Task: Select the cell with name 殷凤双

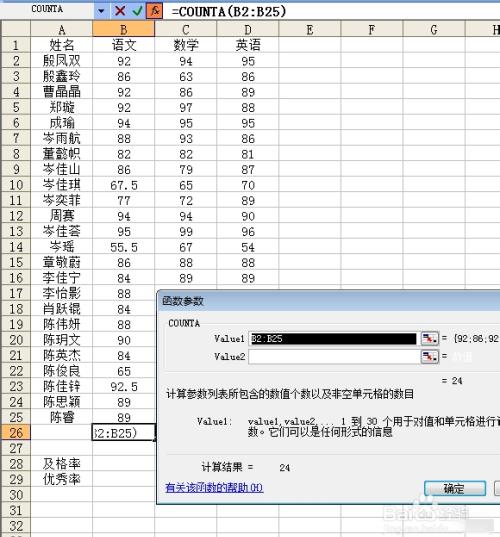Action: click(62, 61)
